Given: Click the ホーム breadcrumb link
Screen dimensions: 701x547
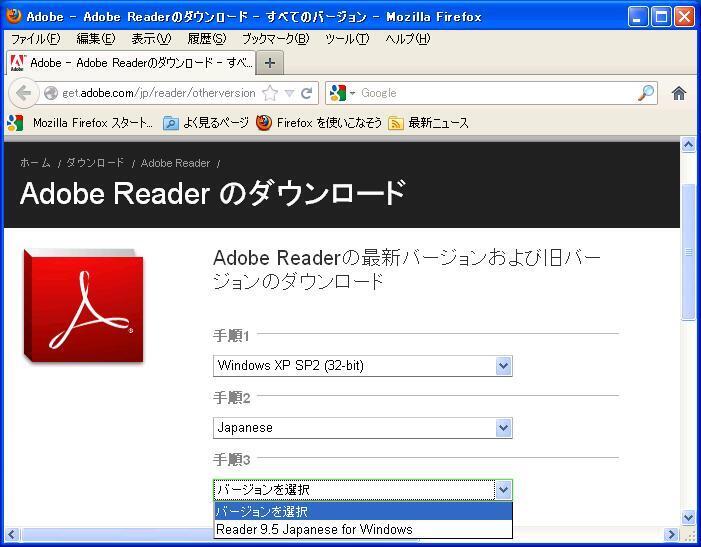Looking at the screenshot, I should 35,163.
